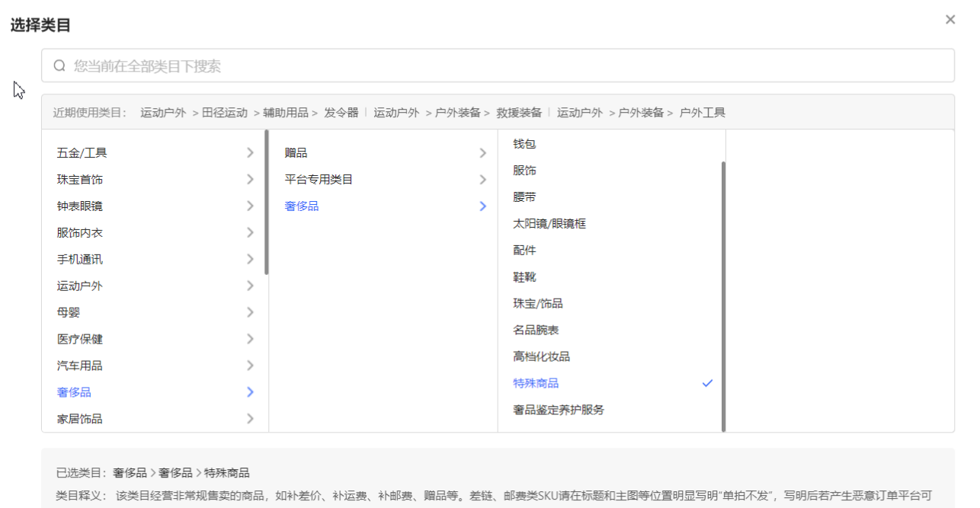Click the chevron beside 运动户外

tap(250, 286)
